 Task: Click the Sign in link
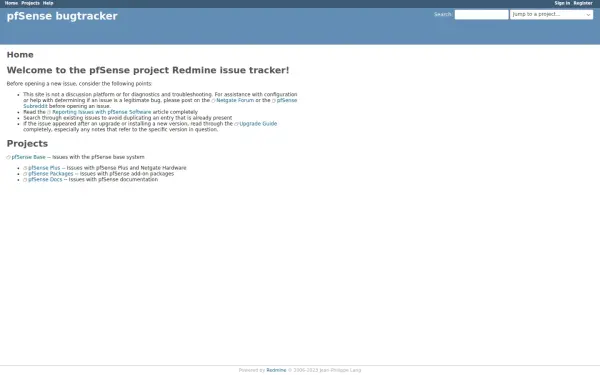(x=562, y=3)
